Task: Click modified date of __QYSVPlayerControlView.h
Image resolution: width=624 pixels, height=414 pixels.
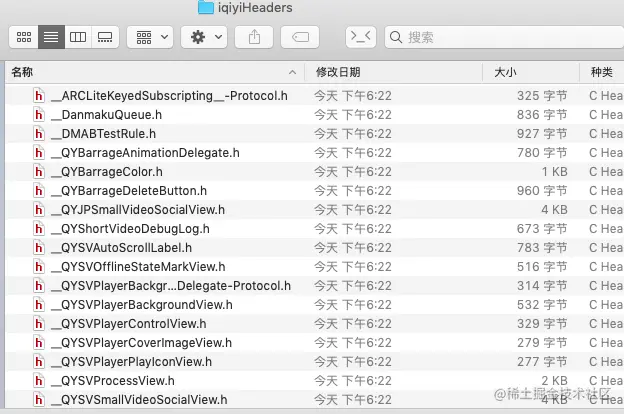Action: [353, 324]
